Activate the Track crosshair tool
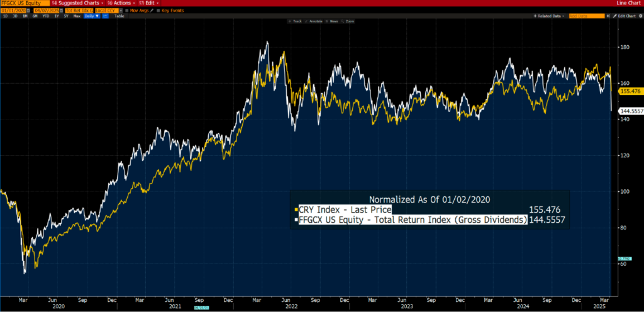This screenshot has width=644, height=312. pos(296,21)
